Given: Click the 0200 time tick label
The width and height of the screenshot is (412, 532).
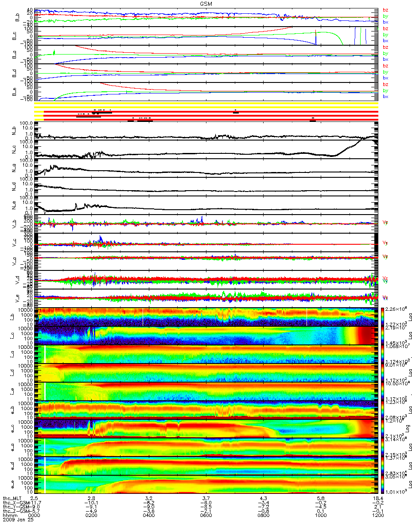Looking at the screenshot, I should pos(91,516).
